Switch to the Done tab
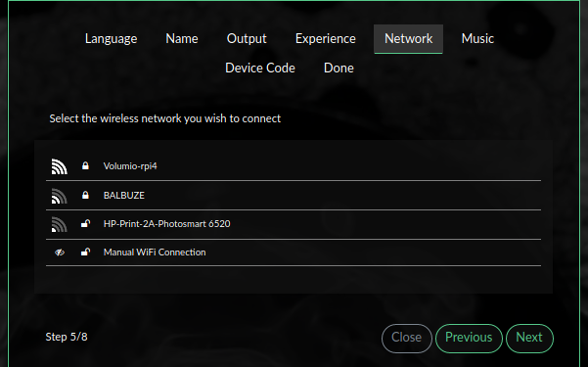588x367 pixels. click(339, 68)
